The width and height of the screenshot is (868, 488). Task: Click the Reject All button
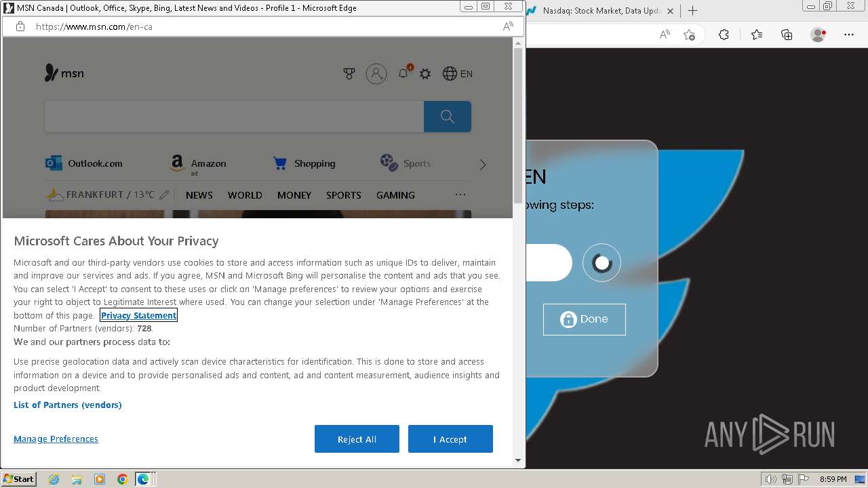pos(357,439)
